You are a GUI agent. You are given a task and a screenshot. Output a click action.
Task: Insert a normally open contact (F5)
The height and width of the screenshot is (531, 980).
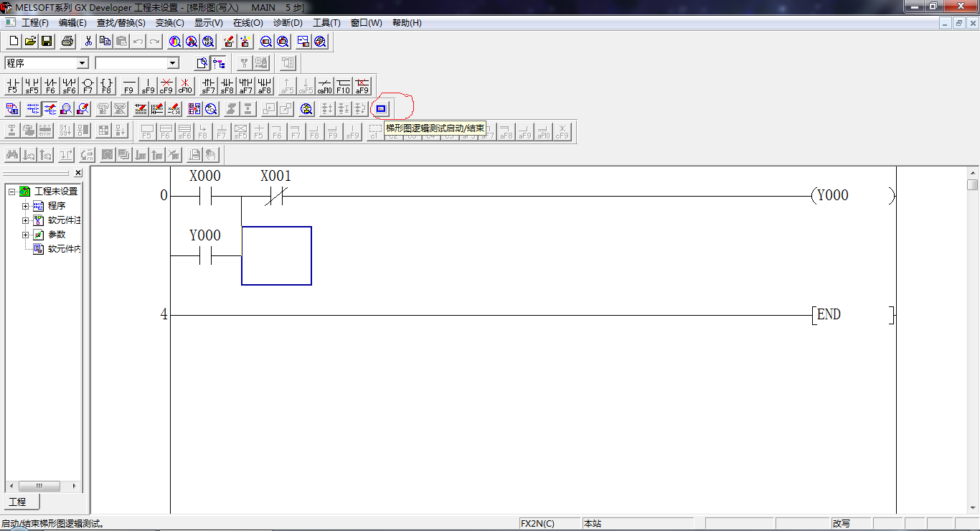[13, 86]
